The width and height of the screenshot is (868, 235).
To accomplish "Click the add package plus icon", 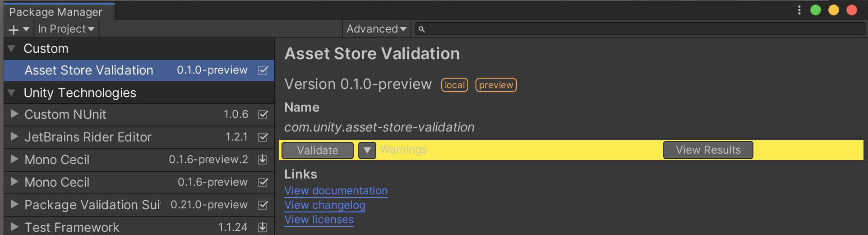I will pyautogui.click(x=14, y=30).
